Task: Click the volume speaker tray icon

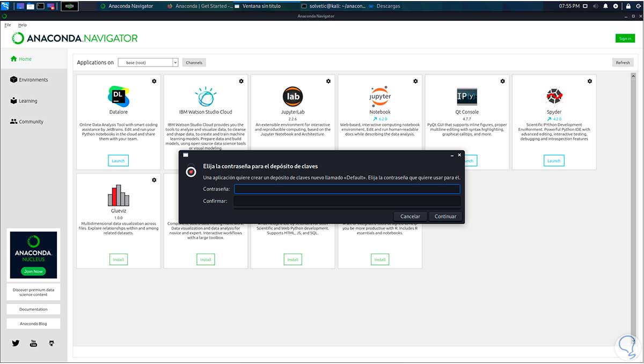Action: pos(595,6)
